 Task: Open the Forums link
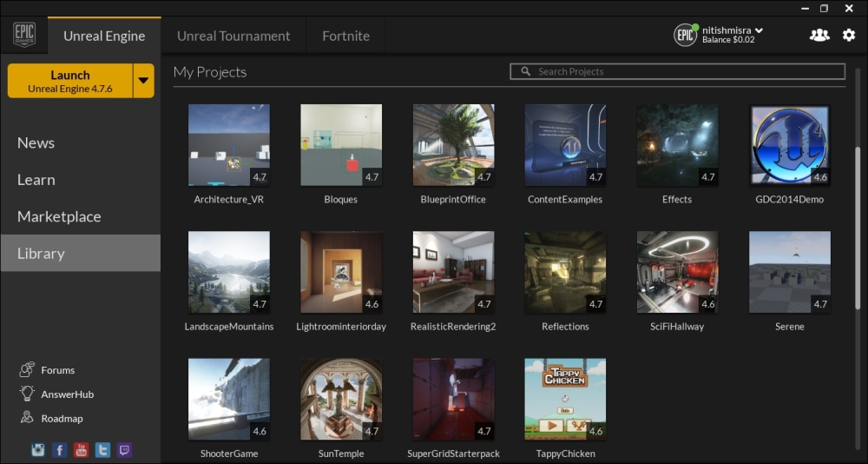[57, 370]
